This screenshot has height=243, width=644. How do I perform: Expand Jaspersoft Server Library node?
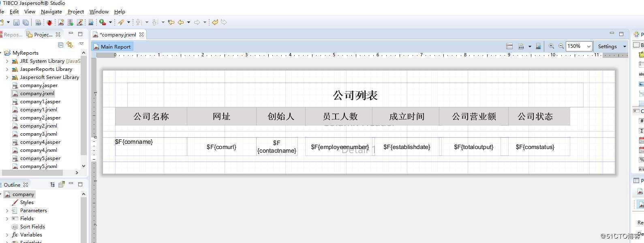pos(7,77)
